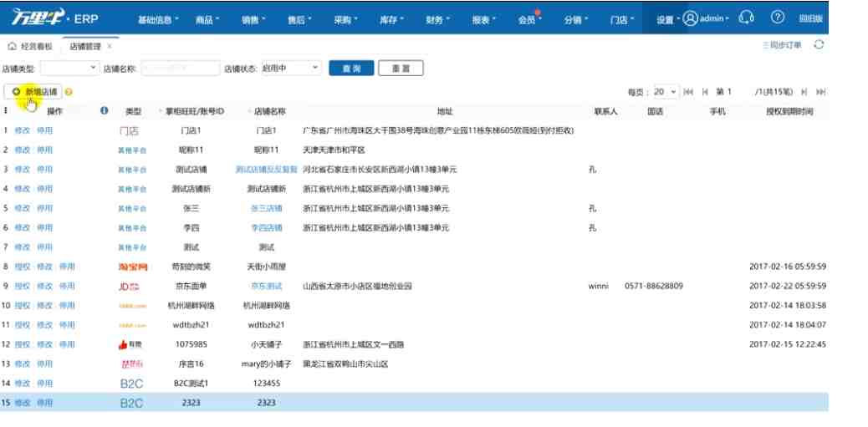
Task: Click the blue info icon in the 操作 header
Action: (104, 110)
